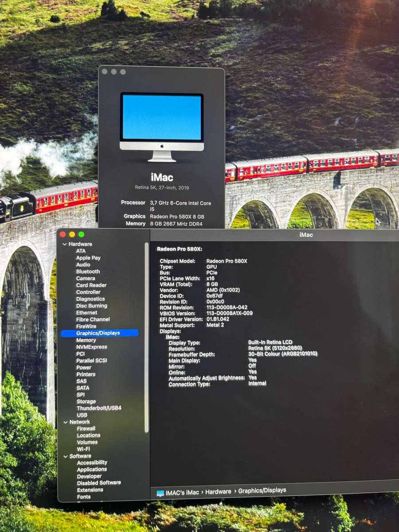Image resolution: width=399 pixels, height=532 pixels.
Task: Collapse the Software section in sidebar
Action: point(66,456)
